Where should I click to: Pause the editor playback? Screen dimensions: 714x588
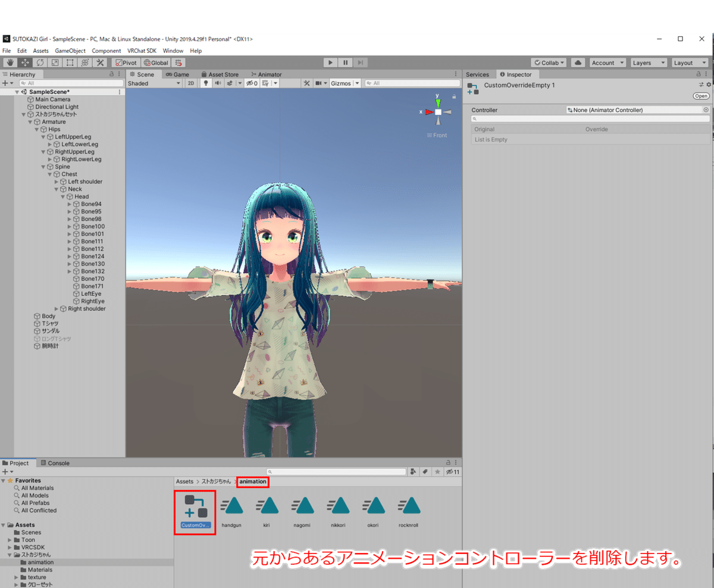[x=345, y=62]
